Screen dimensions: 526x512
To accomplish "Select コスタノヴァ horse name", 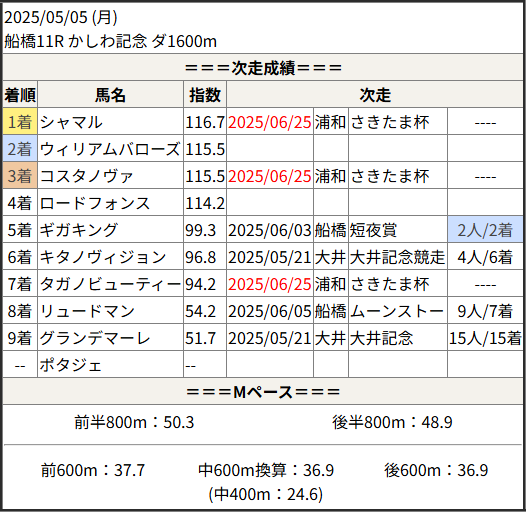I will [x=86, y=176].
